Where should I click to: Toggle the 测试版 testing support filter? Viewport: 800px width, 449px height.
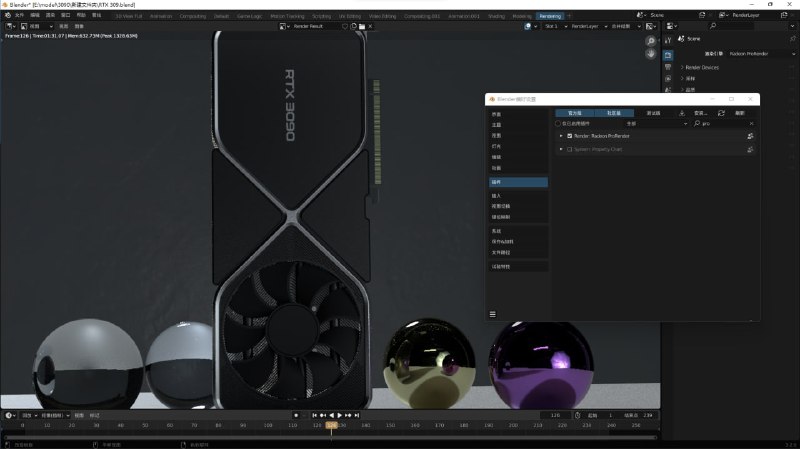pos(654,113)
